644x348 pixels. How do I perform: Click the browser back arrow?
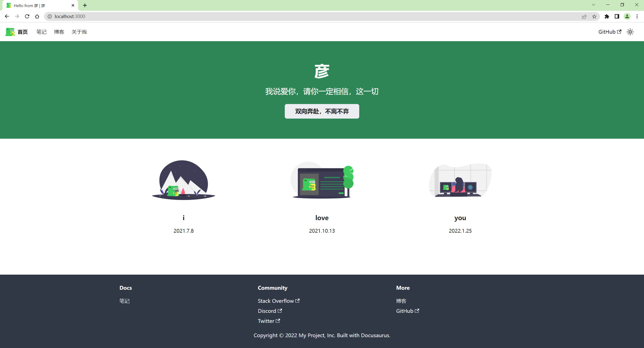tap(7, 16)
